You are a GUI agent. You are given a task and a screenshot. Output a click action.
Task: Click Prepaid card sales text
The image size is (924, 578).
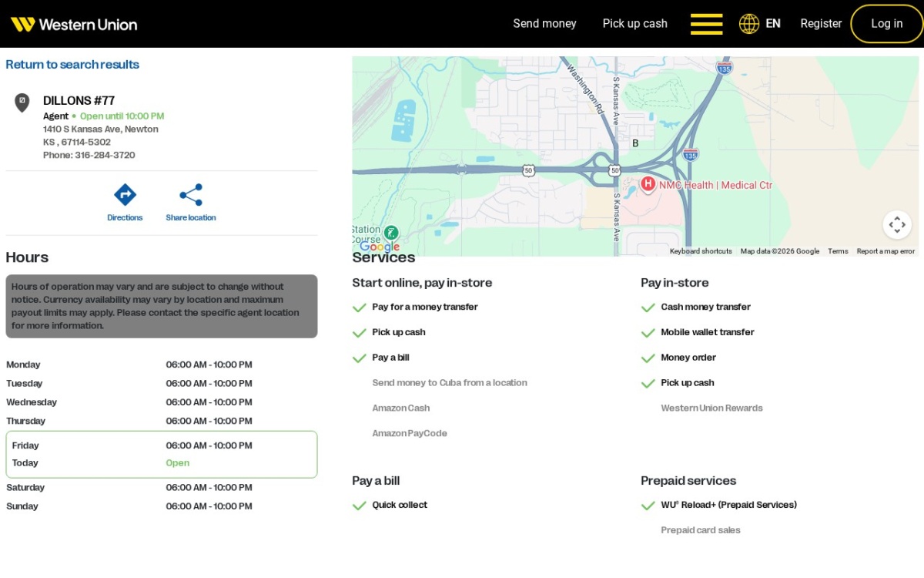click(x=701, y=530)
